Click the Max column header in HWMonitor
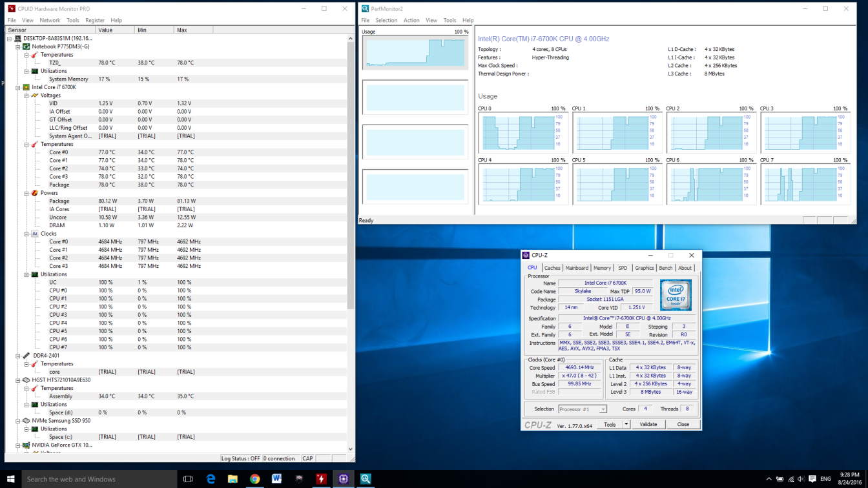The image size is (868, 488). click(x=193, y=30)
